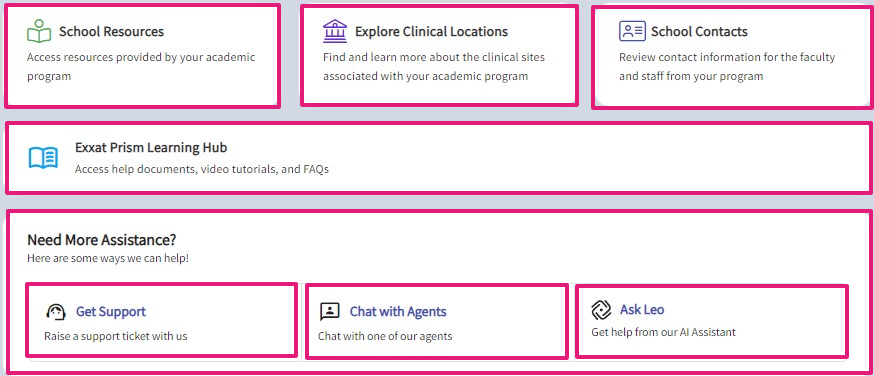Click the Exxat Prism Learning Hub book icon

43,158
